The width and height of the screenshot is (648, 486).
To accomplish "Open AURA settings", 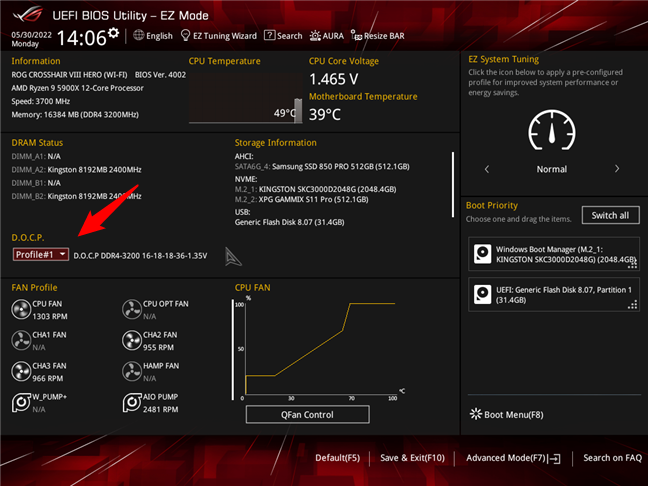I will click(x=327, y=36).
